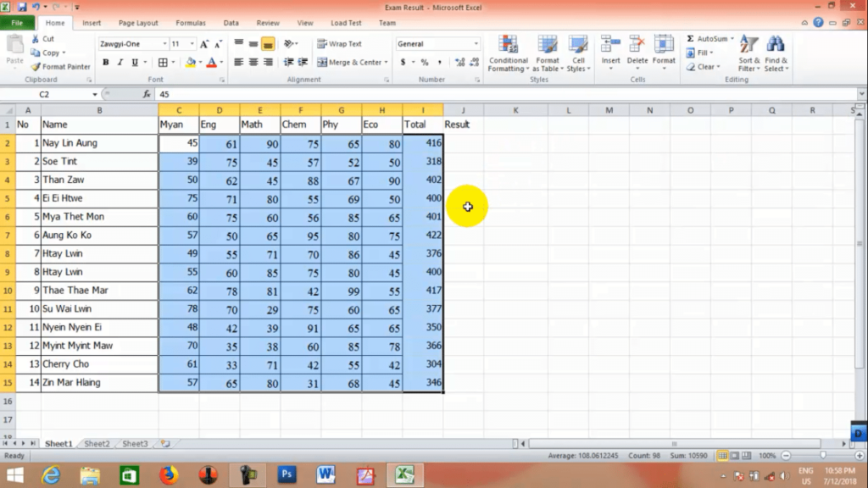Click the Zoom Out minus button
The width and height of the screenshot is (868, 488).
pos(786,456)
